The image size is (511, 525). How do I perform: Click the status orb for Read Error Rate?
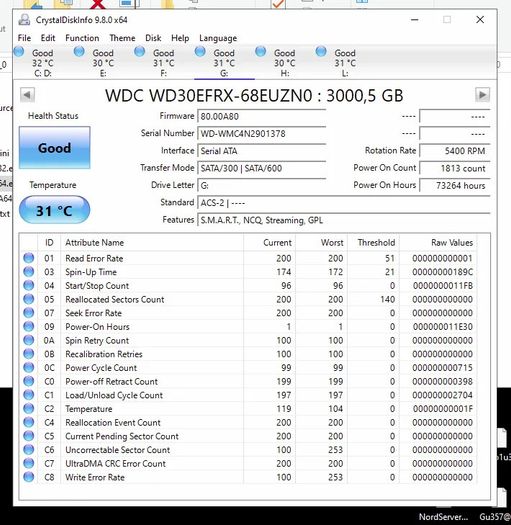pyautogui.click(x=29, y=258)
